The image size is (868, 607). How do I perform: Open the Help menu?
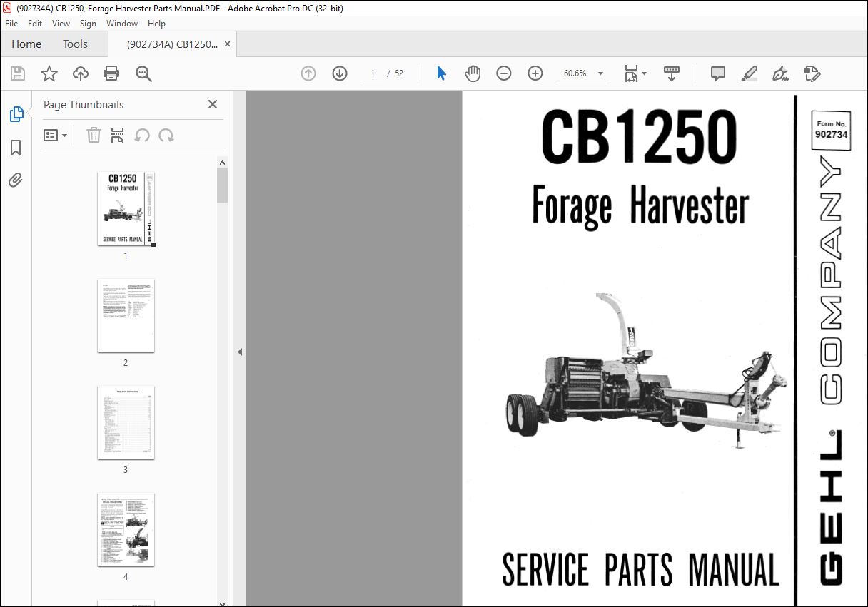[156, 24]
